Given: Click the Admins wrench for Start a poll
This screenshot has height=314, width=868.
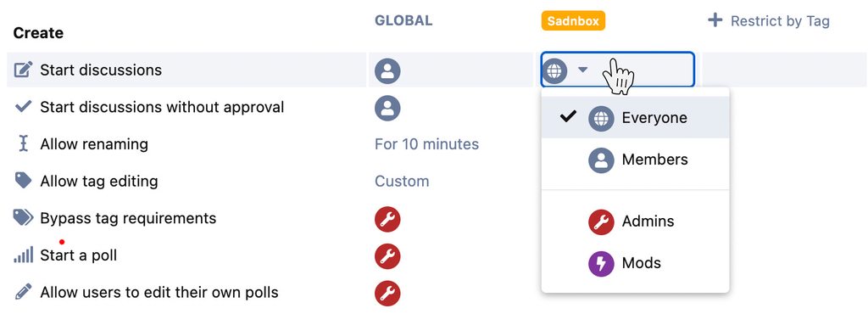Looking at the screenshot, I should pos(387,256).
